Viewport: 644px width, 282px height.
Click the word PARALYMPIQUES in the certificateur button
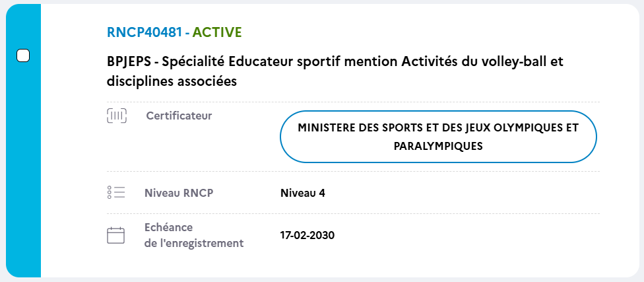point(438,146)
